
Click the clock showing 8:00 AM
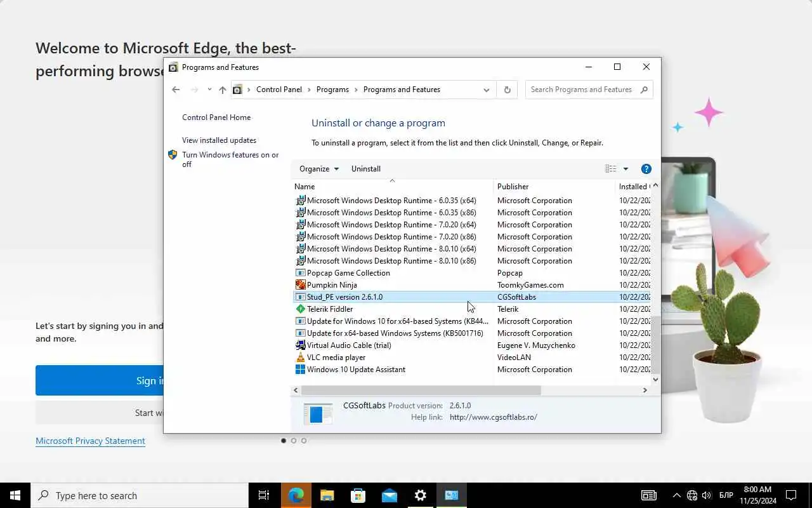point(757,495)
